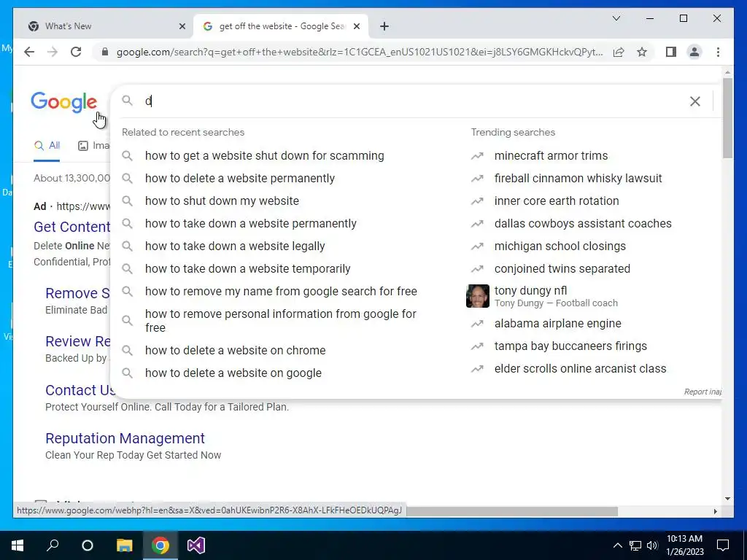Open the Chrome profile avatar

694,52
